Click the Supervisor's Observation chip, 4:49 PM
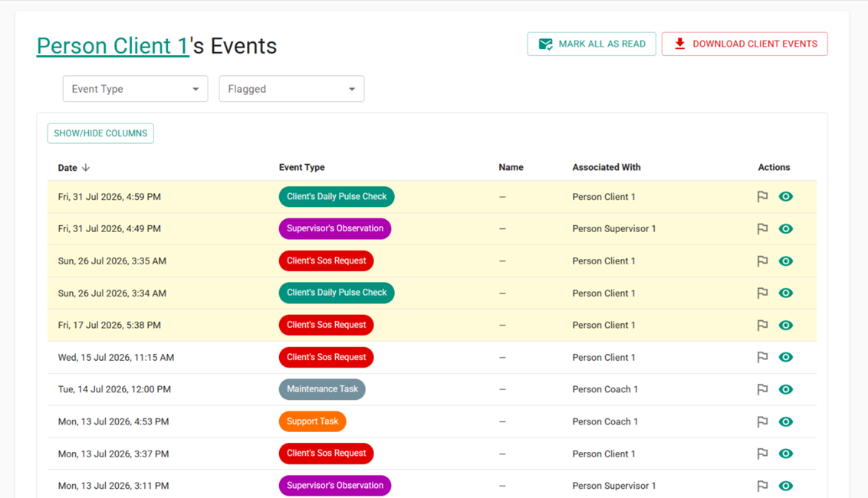 coord(335,228)
